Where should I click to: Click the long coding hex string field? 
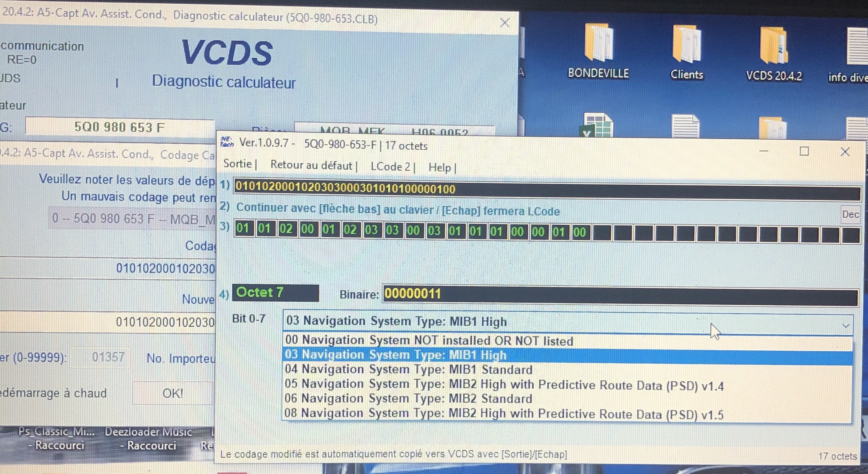[x=547, y=190]
